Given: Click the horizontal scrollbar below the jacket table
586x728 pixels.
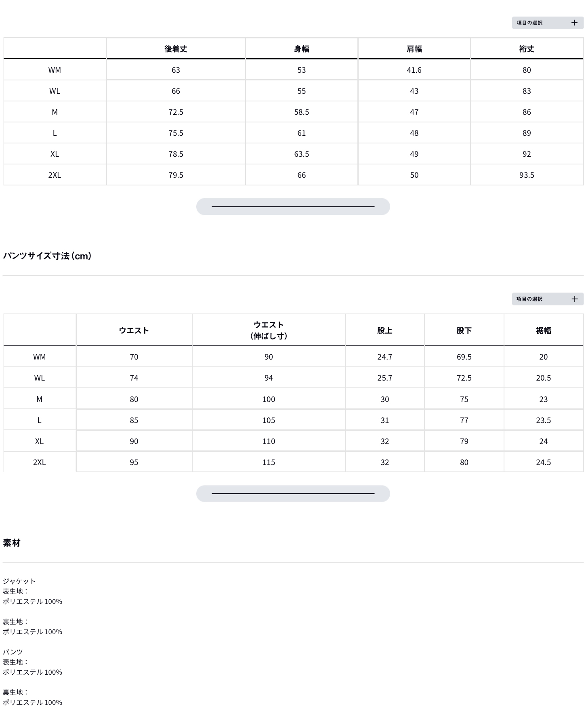Looking at the screenshot, I should [x=293, y=206].
